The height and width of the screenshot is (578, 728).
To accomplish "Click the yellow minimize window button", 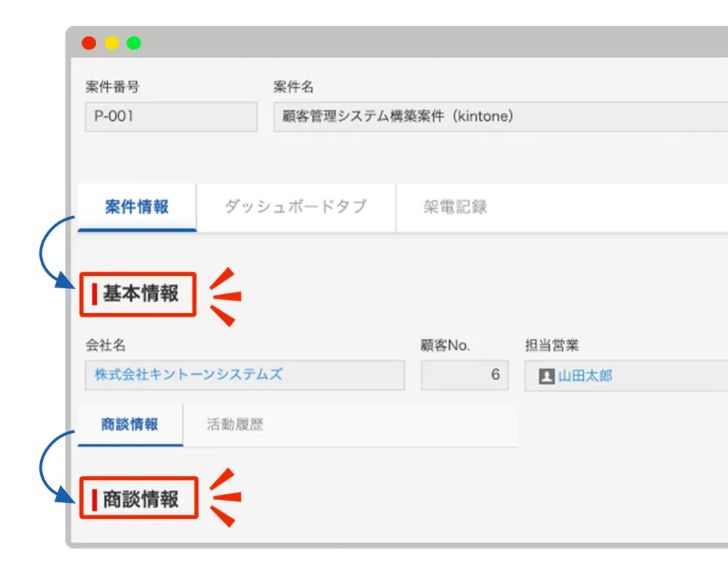I will pos(111,43).
